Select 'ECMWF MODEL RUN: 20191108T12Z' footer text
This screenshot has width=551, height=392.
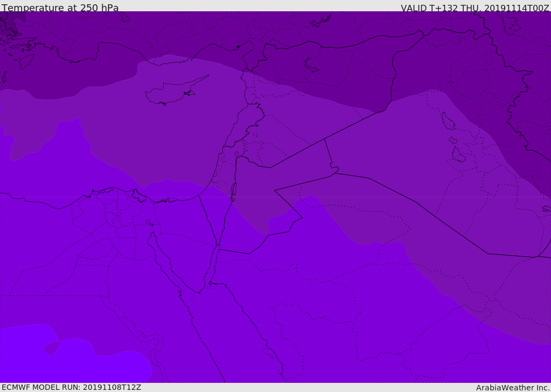click(72, 388)
